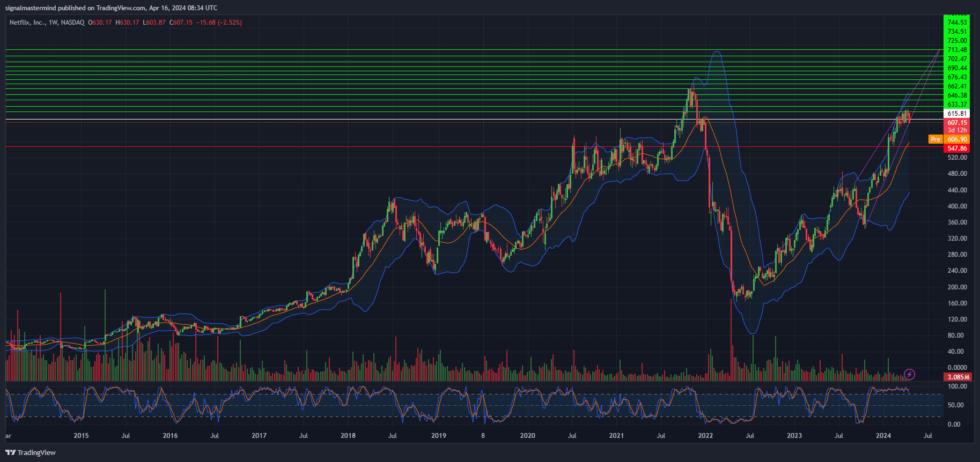
Task: Click the 2020 label on time axis
Action: 528,436
